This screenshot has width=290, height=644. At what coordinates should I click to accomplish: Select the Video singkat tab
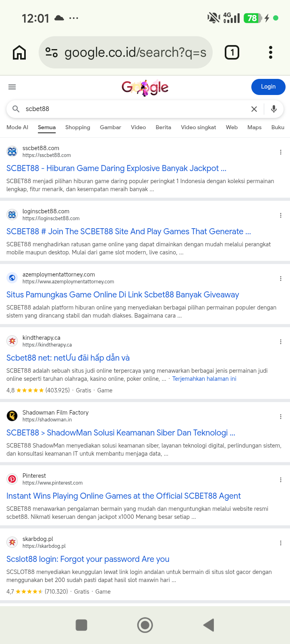(x=199, y=127)
